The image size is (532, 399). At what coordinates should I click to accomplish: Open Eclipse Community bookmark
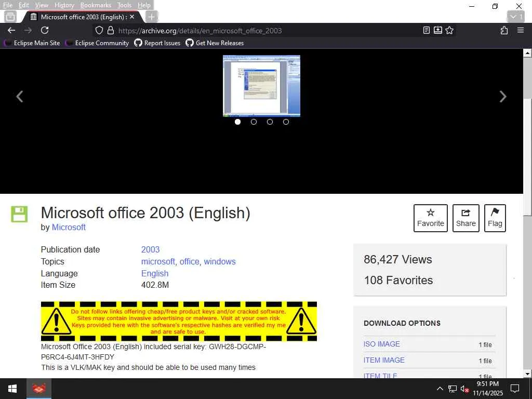click(x=97, y=43)
